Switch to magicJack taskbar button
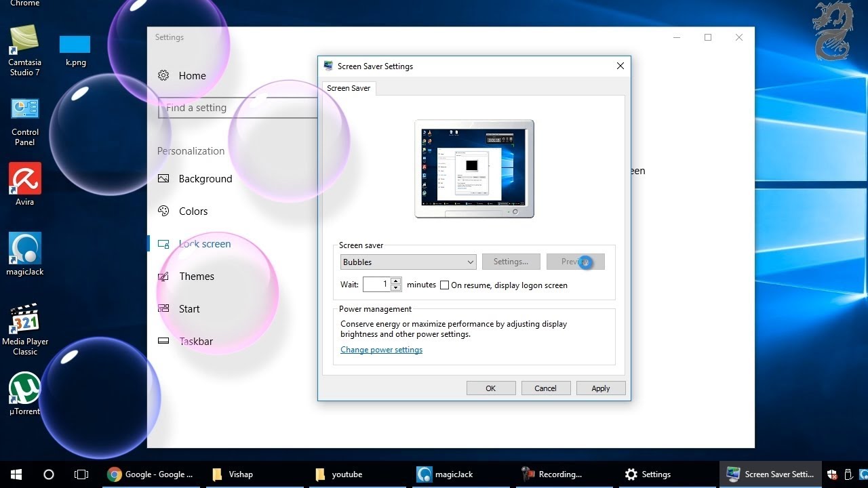 [x=460, y=474]
